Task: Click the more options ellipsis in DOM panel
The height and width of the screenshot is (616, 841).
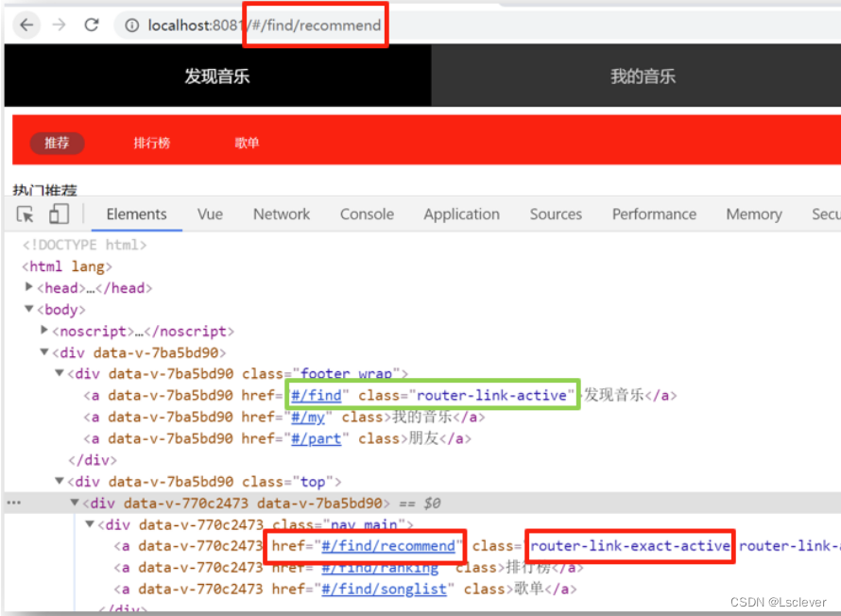Action: point(13,503)
